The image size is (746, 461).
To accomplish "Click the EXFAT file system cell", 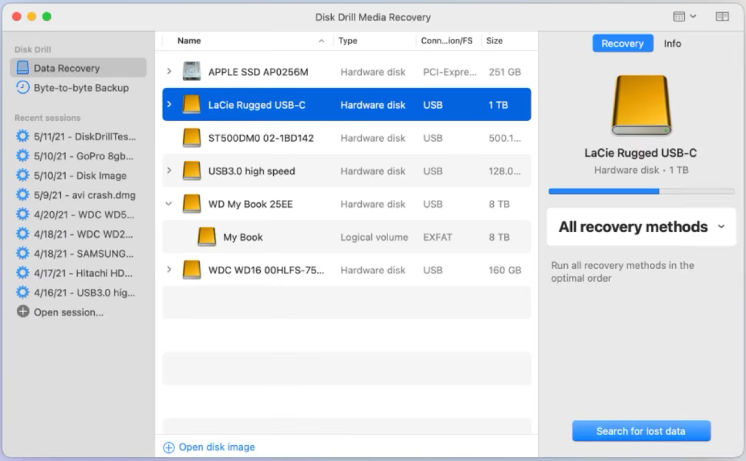I will pyautogui.click(x=437, y=237).
